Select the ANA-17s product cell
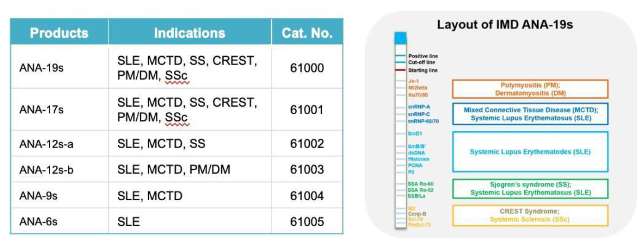The height and width of the screenshot is (244, 644). (x=41, y=109)
